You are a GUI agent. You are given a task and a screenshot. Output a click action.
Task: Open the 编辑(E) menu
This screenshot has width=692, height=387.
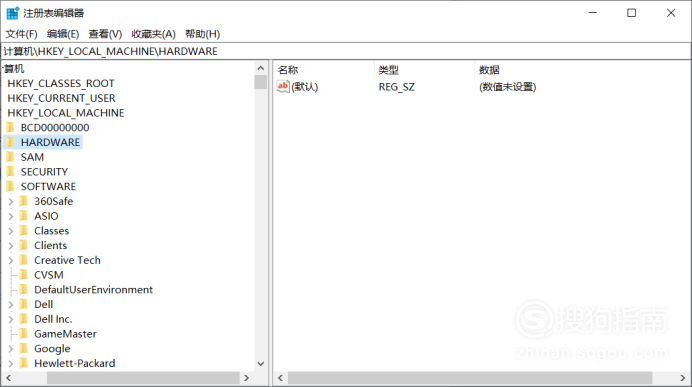click(63, 34)
